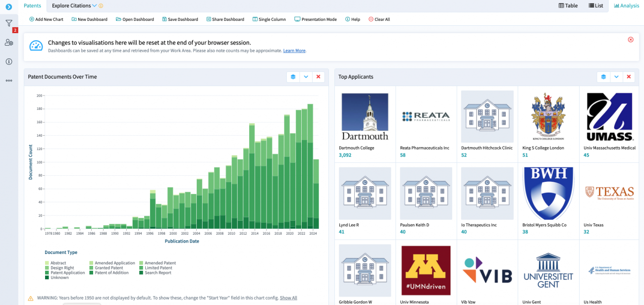Screen dimensions: 644x305
Task: Switch to the Patents tab
Action: (33, 6)
